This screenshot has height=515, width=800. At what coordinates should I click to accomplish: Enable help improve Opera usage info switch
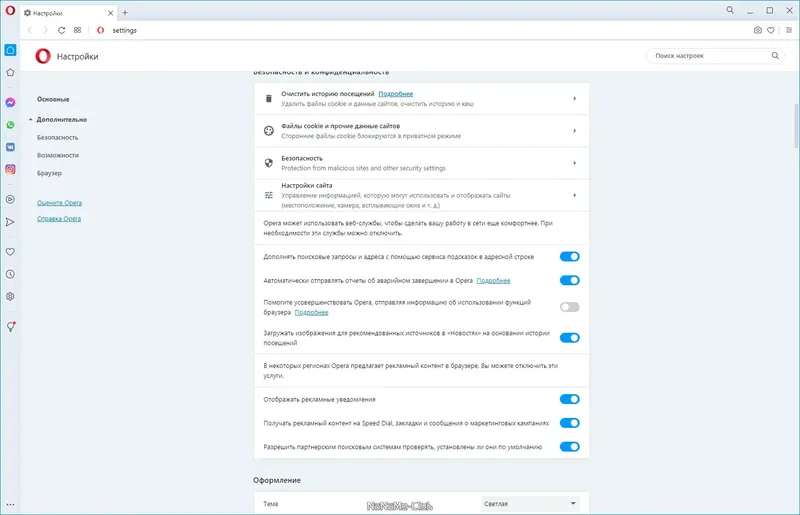click(x=569, y=307)
